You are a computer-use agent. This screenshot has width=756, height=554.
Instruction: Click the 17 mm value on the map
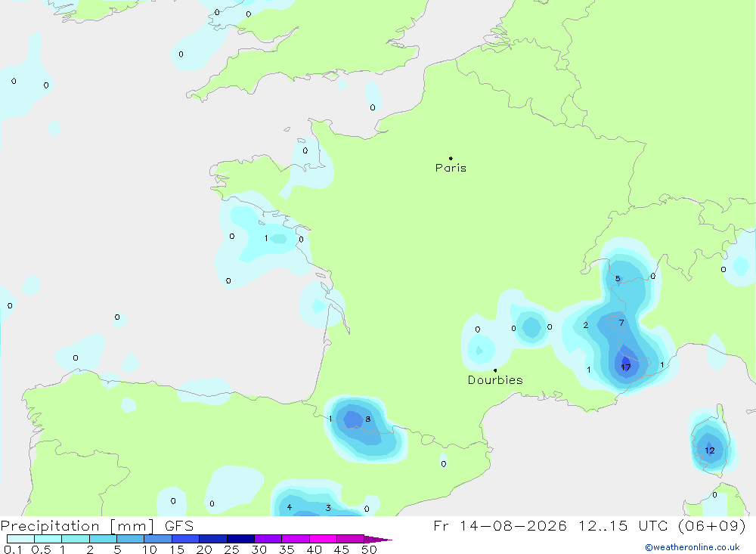(626, 367)
